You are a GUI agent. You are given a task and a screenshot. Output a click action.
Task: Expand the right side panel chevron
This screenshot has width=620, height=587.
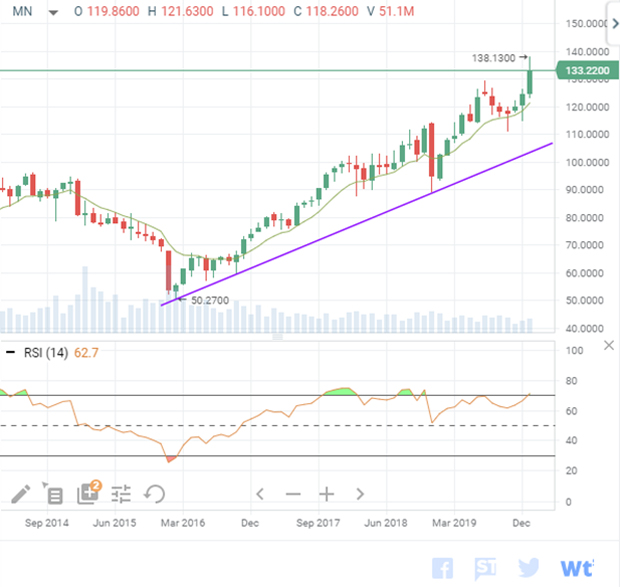(x=615, y=24)
